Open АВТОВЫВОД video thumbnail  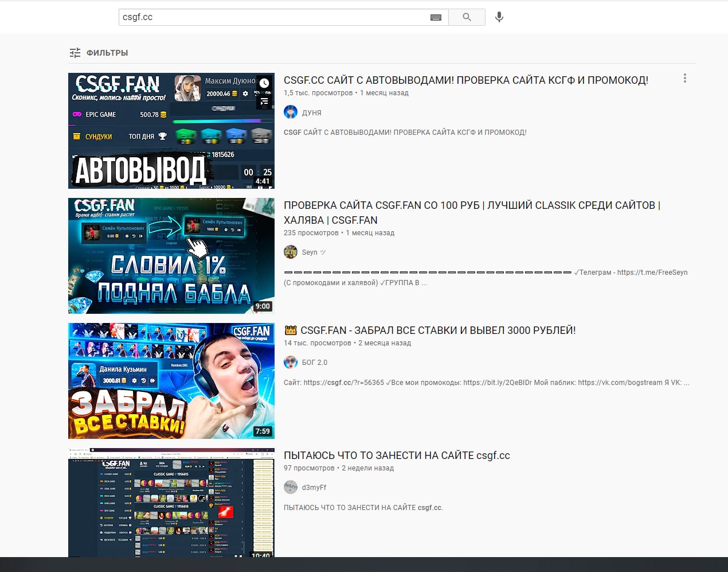(171, 131)
